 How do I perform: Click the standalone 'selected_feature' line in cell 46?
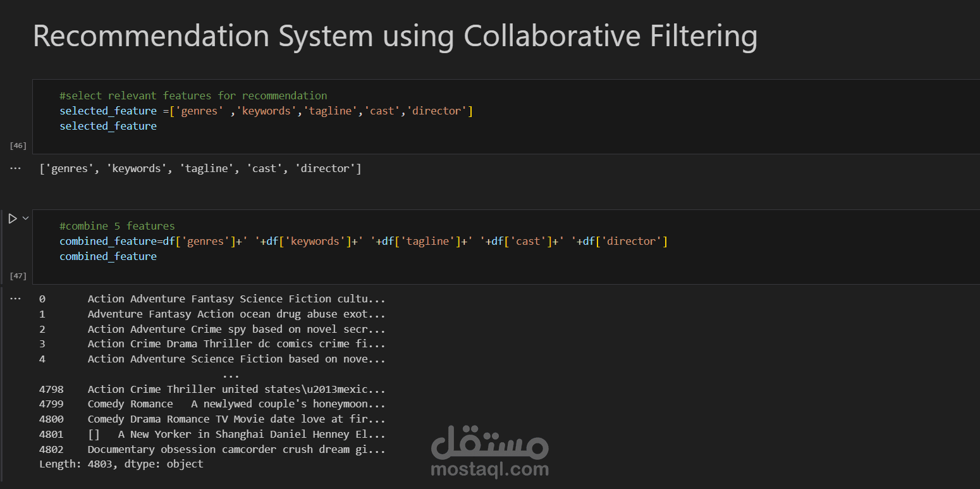[x=108, y=126]
